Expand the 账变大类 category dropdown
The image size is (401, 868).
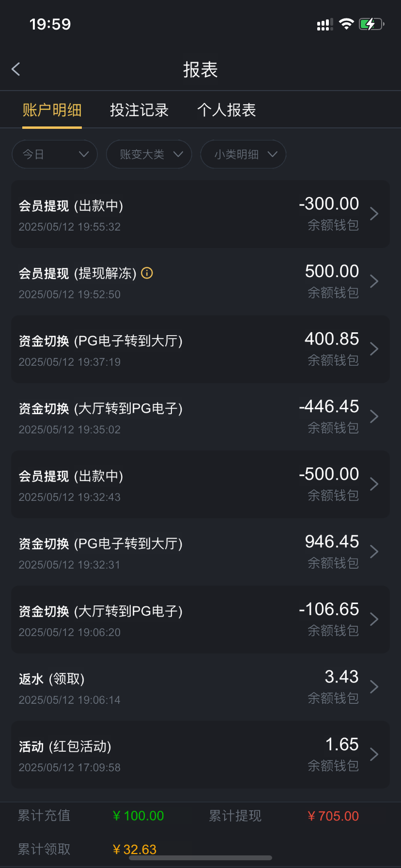(x=149, y=155)
